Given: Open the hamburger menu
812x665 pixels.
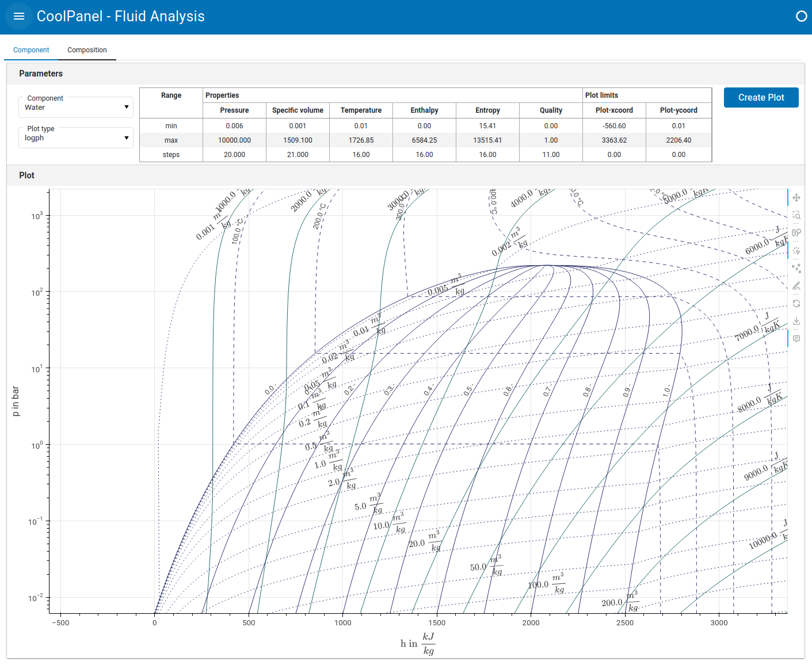Looking at the screenshot, I should click(19, 16).
